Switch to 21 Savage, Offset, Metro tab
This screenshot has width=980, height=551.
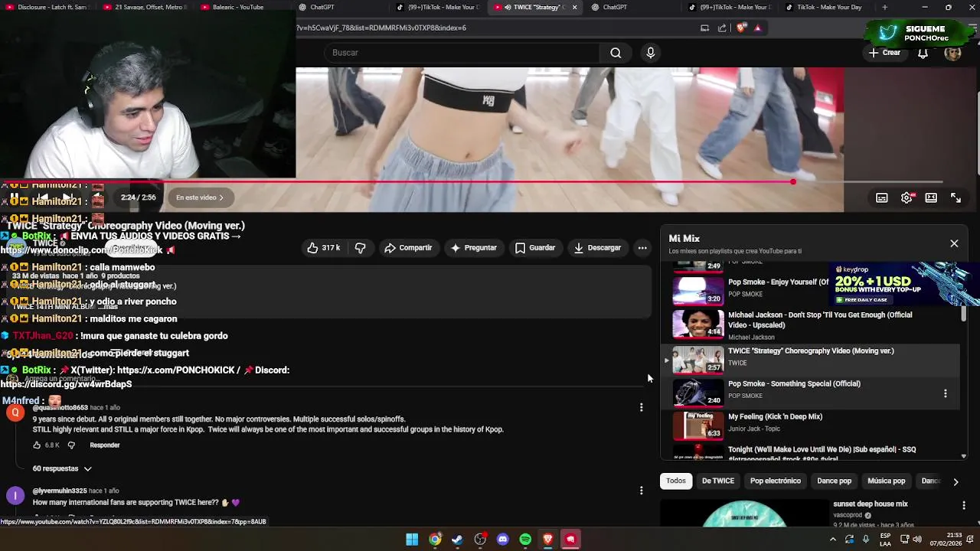(145, 7)
